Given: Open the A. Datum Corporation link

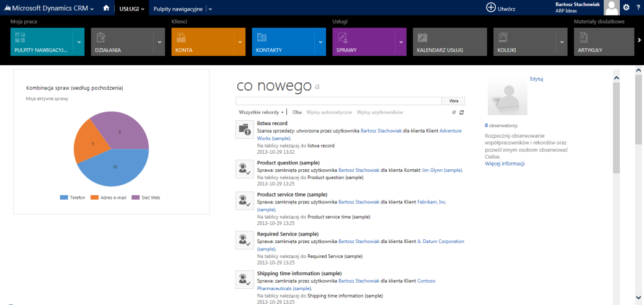Looking at the screenshot, I should click(440, 241).
